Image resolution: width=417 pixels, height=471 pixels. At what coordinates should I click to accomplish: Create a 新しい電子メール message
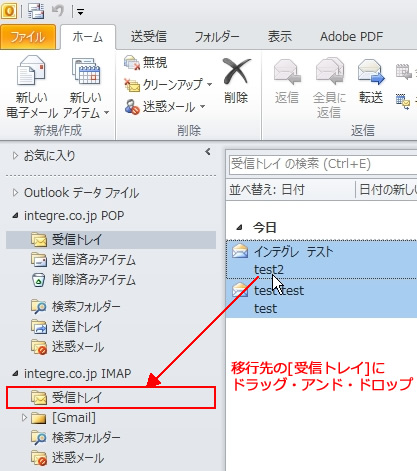click(31, 87)
